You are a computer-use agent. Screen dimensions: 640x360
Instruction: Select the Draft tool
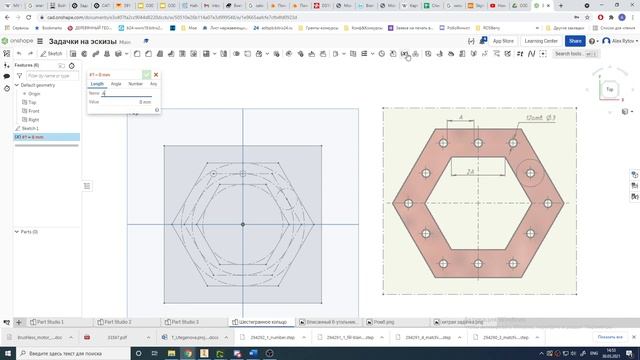point(160,54)
